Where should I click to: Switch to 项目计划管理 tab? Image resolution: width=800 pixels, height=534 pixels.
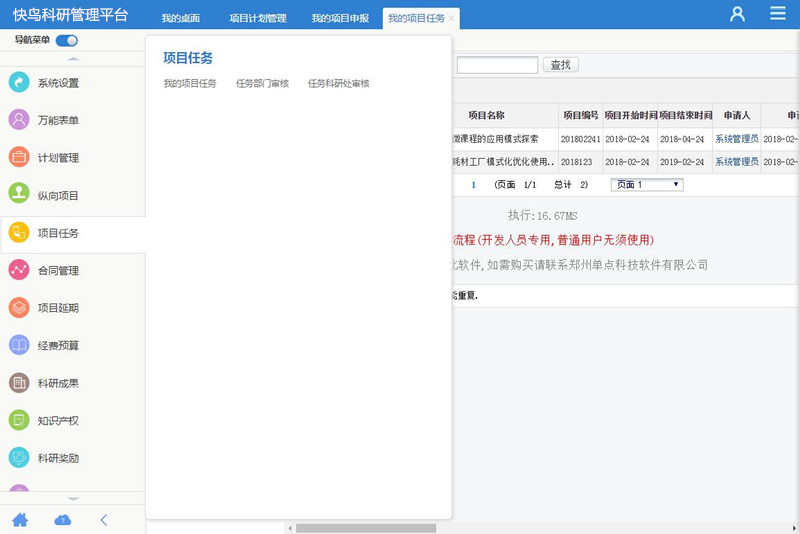(258, 18)
